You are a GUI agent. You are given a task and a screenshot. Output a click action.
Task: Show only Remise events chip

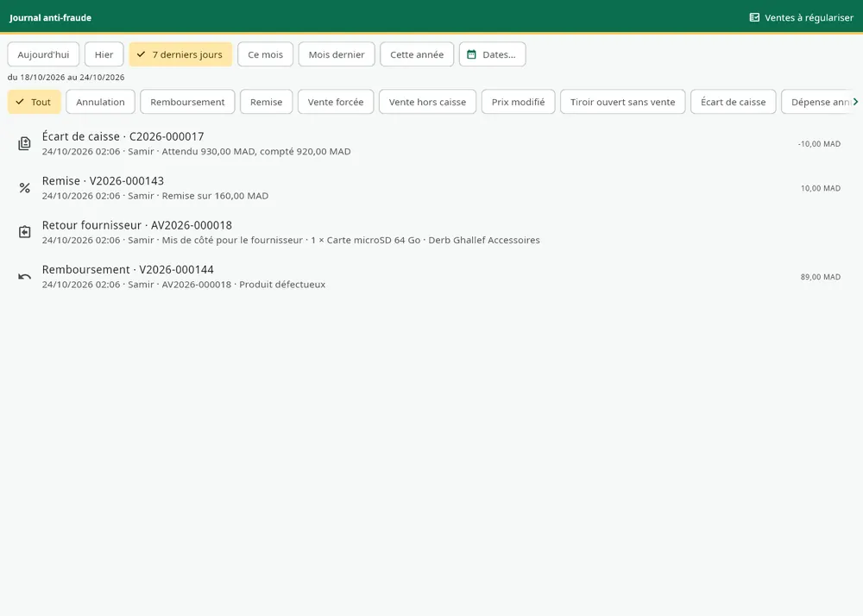(x=267, y=102)
